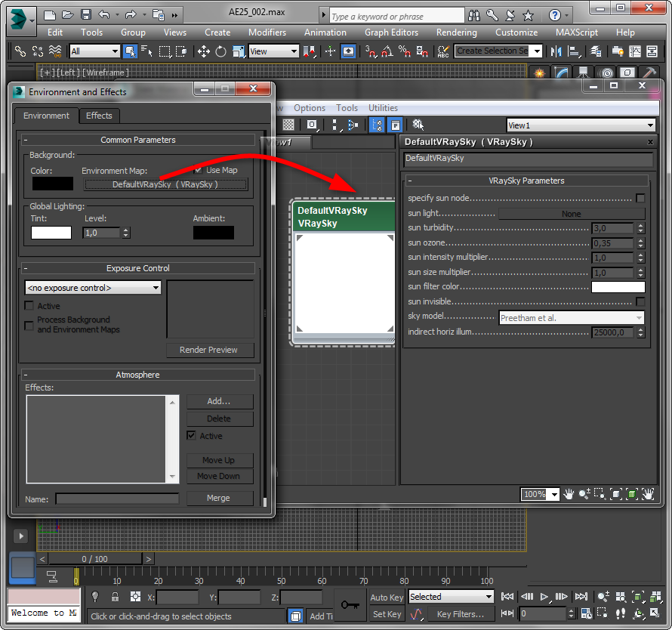Select the Rotate transform tool
The height and width of the screenshot is (630, 672).
click(220, 51)
